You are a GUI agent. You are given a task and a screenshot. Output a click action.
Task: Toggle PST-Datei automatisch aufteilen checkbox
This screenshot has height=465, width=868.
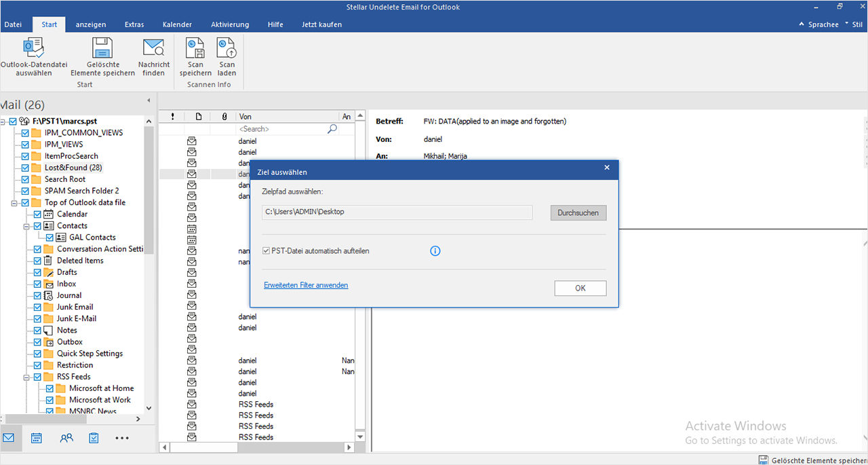pyautogui.click(x=267, y=251)
